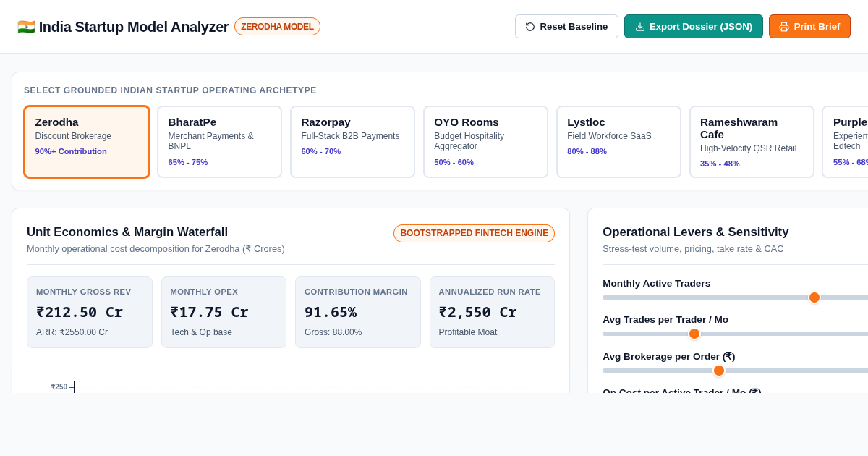This screenshot has width=868, height=456.
Task: Adjust the Avg Brokerage per Order slider
Action: (719, 371)
